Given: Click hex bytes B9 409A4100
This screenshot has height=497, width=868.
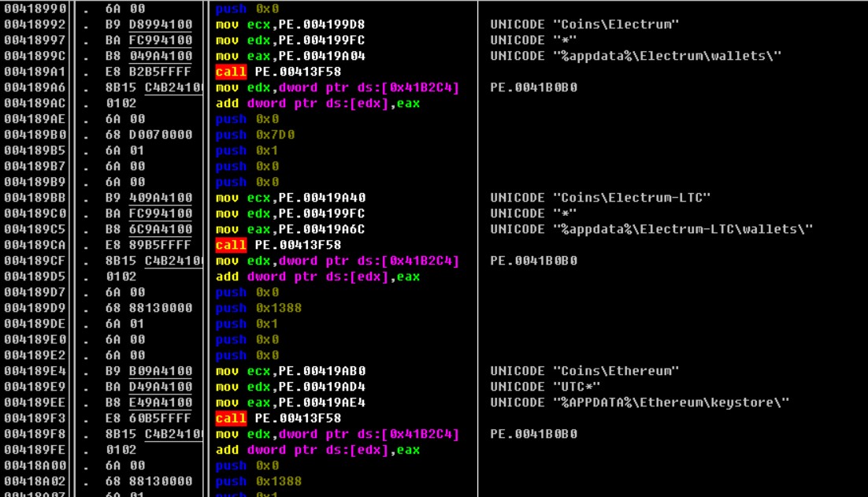Looking at the screenshot, I should (149, 198).
